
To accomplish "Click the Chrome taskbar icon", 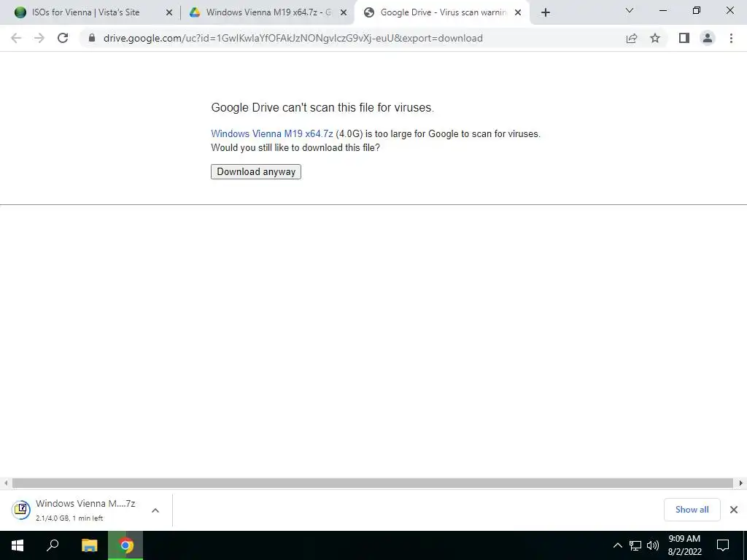I will tap(125, 545).
